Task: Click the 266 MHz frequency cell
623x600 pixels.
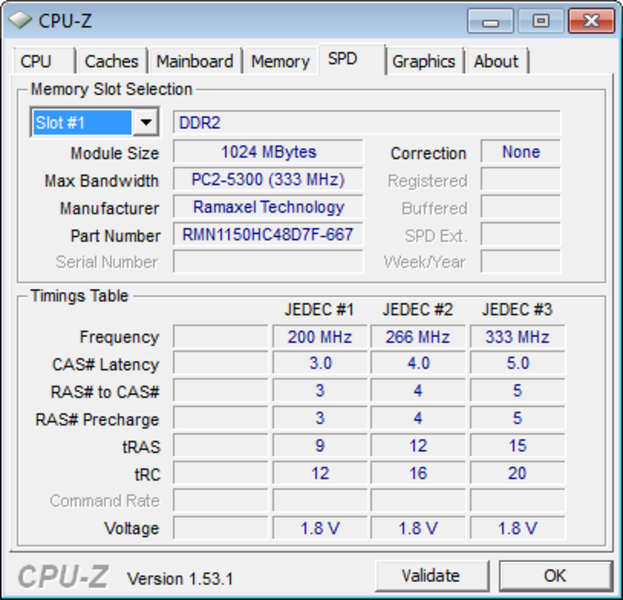Action: (418, 337)
